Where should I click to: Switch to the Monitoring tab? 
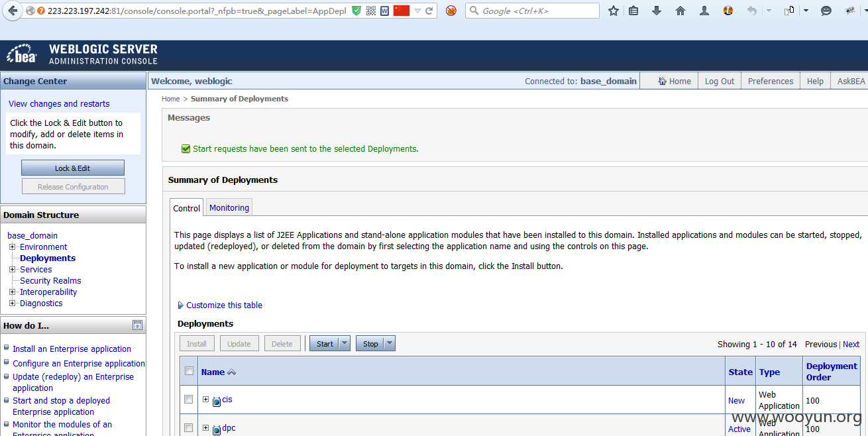(229, 207)
